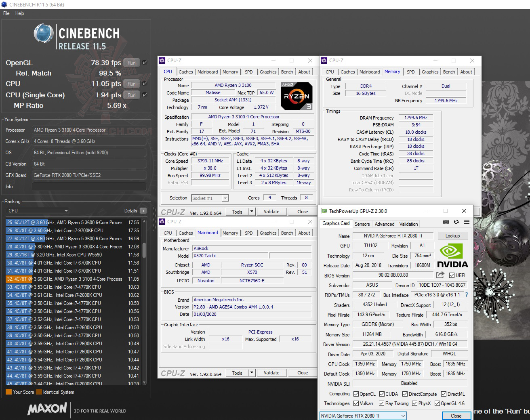530x420 pixels.
Task: Take a GPU-Z screenshot with the camera icon
Action: tap(446, 222)
